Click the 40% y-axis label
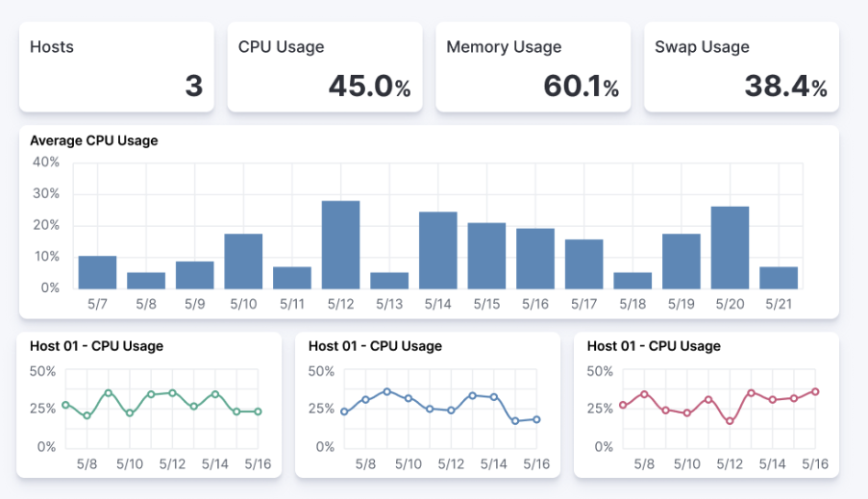This screenshot has height=499, width=868. click(46, 162)
